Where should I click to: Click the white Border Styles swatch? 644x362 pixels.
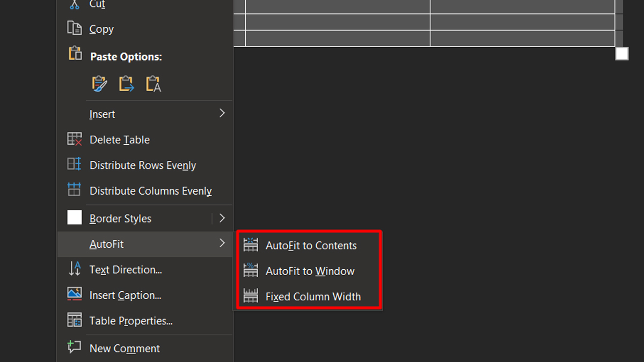click(75, 218)
